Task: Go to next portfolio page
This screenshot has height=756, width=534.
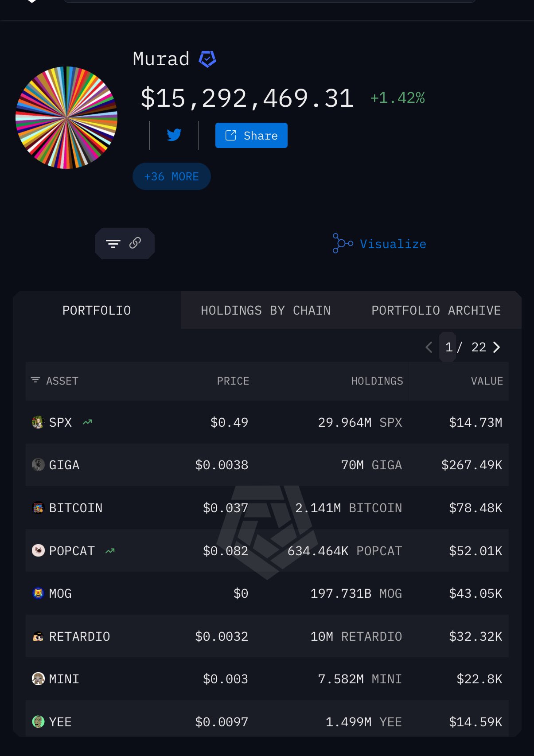Action: 497,347
